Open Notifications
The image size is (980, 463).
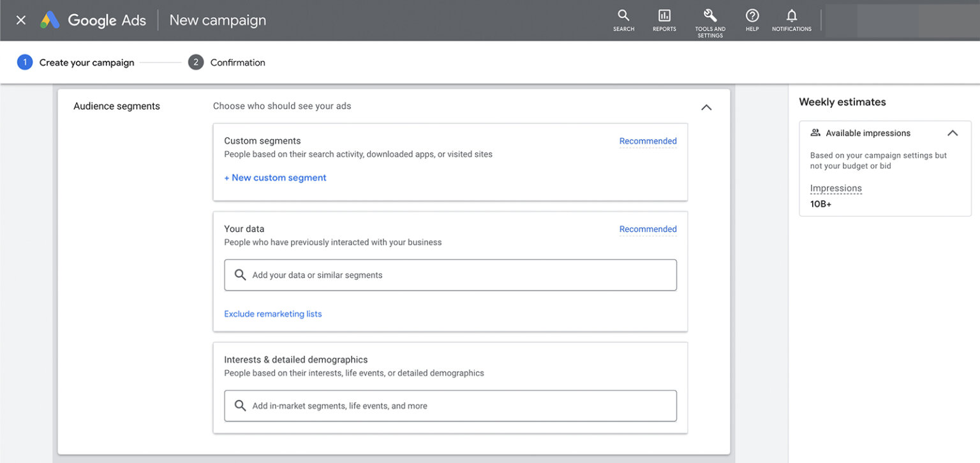tap(791, 17)
